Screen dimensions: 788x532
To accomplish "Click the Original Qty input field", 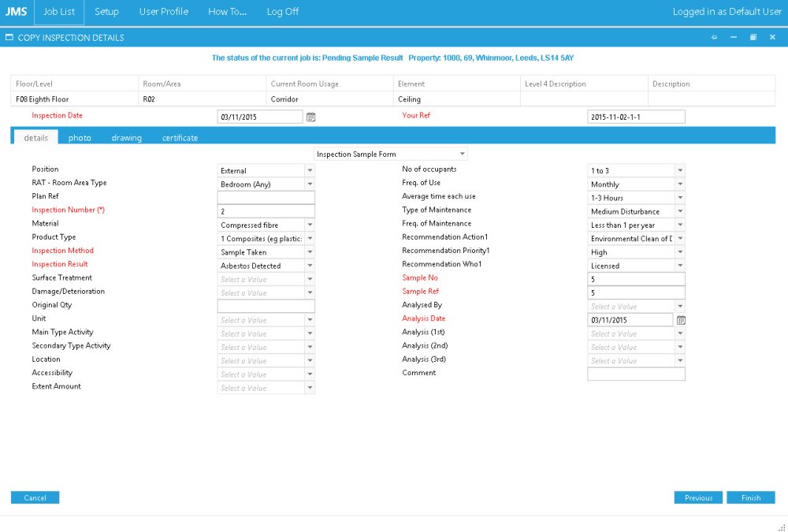I will pyautogui.click(x=266, y=307).
